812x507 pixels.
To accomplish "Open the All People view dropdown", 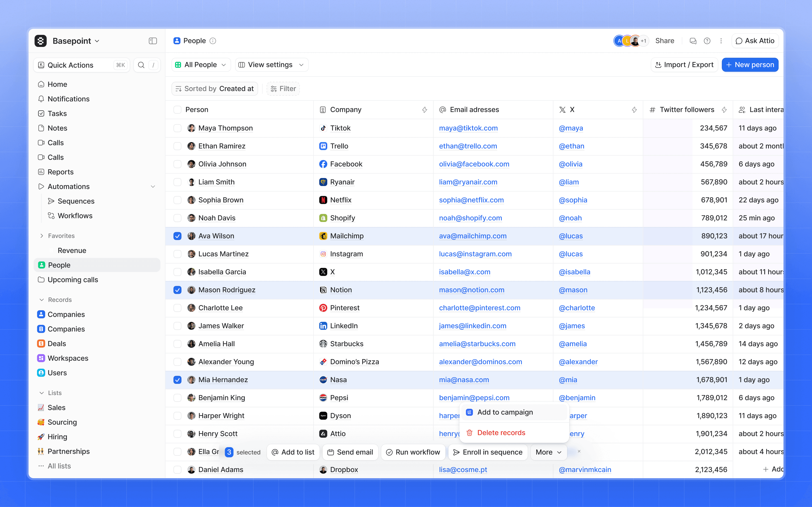I will coord(201,65).
